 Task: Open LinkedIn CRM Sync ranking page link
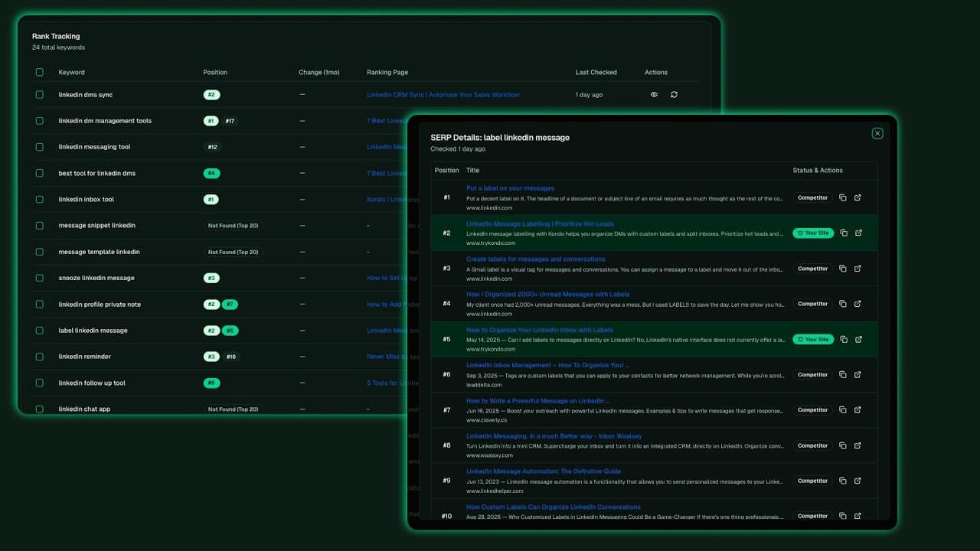pyautogui.click(x=443, y=95)
